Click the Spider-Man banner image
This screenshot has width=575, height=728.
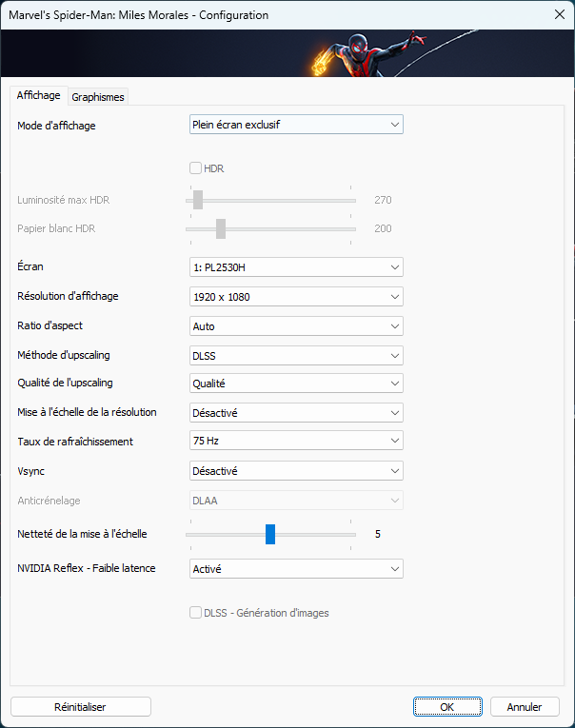point(287,53)
